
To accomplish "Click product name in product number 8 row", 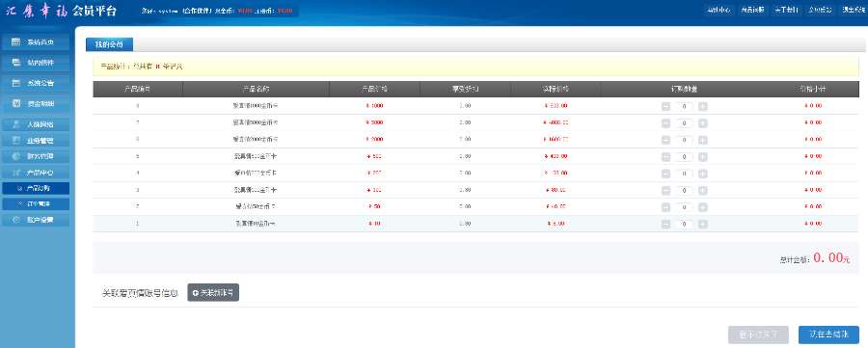I will [256, 106].
